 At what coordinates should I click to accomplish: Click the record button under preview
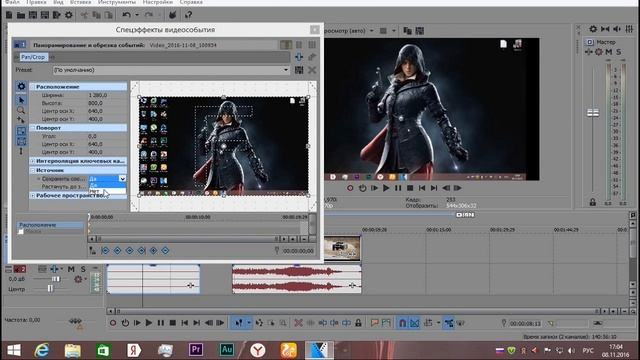point(350,188)
